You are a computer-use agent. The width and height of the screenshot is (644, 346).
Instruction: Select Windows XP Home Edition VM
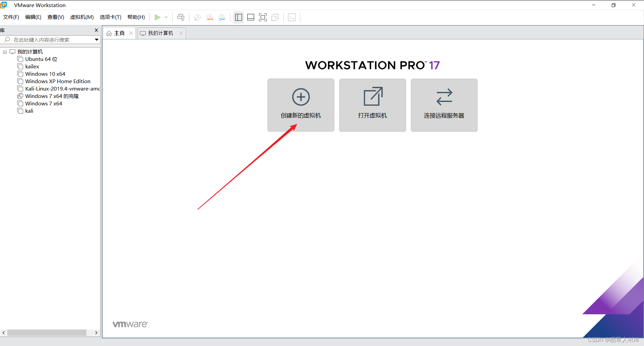tap(58, 81)
